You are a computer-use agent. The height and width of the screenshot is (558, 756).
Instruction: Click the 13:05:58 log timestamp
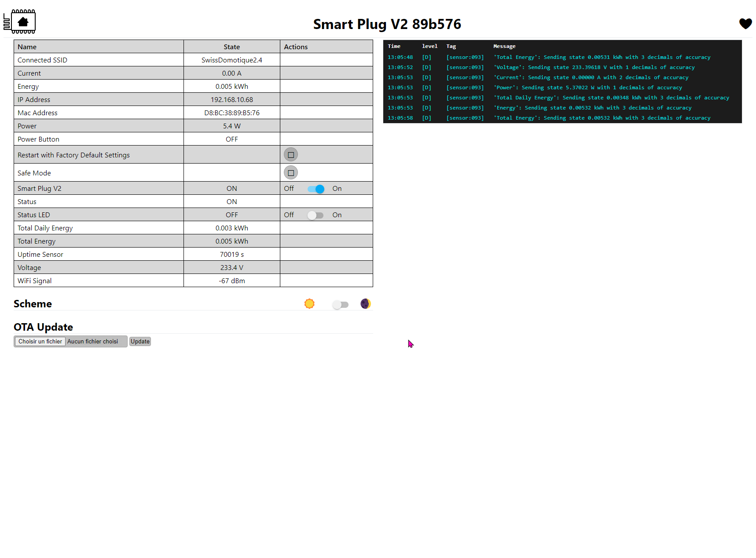[x=400, y=118]
